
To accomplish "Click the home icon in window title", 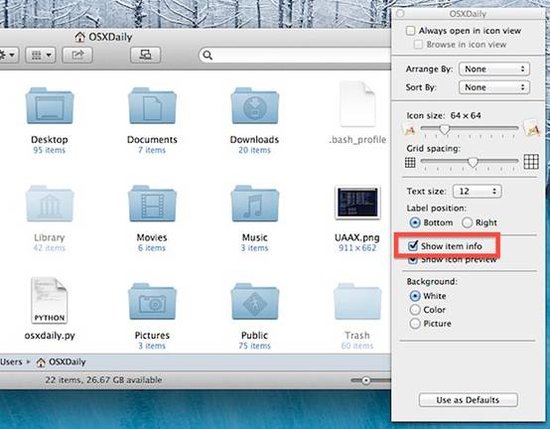I will 80,37.
